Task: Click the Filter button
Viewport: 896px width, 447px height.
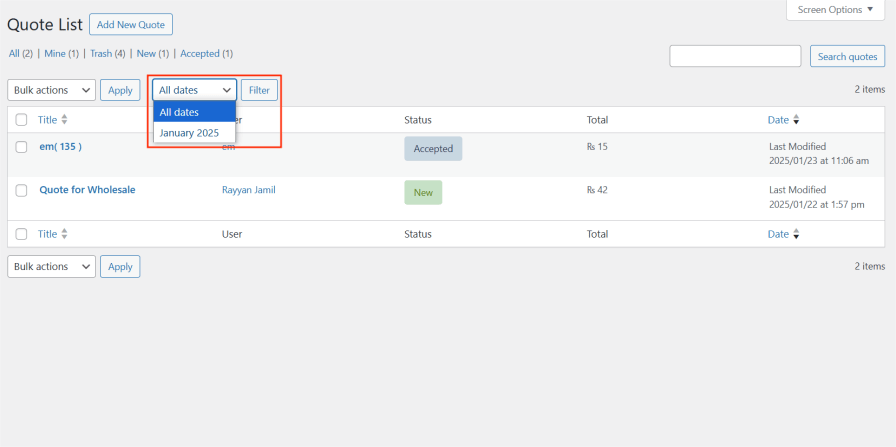Action: (x=259, y=90)
